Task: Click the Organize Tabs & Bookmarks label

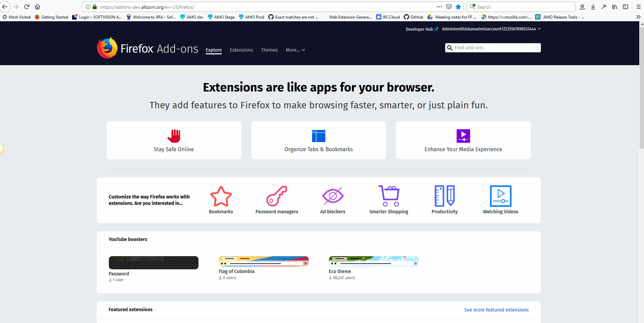Action: click(x=318, y=149)
